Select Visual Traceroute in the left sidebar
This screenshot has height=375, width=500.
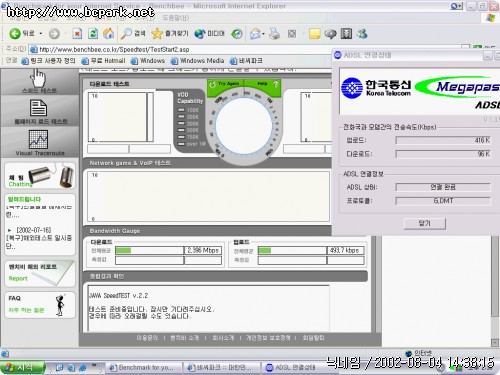(39, 143)
